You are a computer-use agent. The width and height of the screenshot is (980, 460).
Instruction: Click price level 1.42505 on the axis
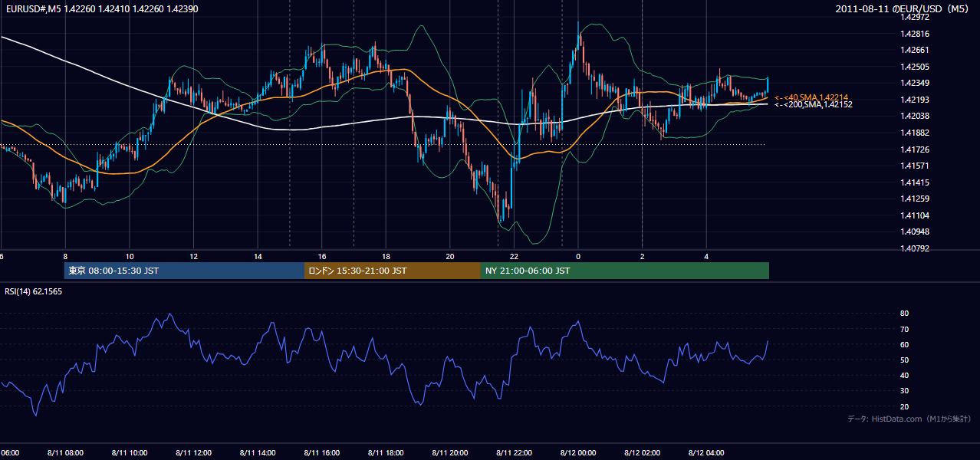click(x=915, y=67)
